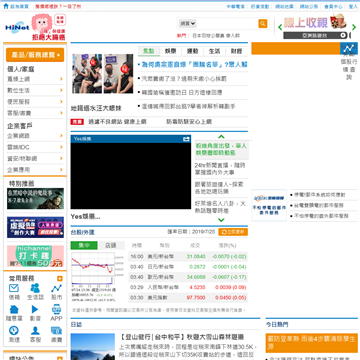Image resolution: width=360 pixels, height=360 pixels.
Task: Open 24hr新聞直播 video list item
Action: pos(219,169)
